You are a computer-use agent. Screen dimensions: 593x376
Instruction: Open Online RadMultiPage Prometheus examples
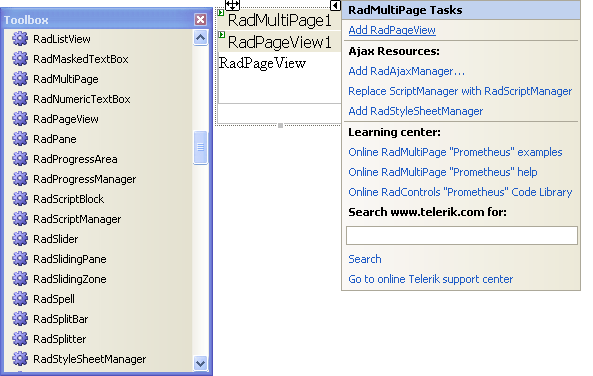[x=455, y=152]
